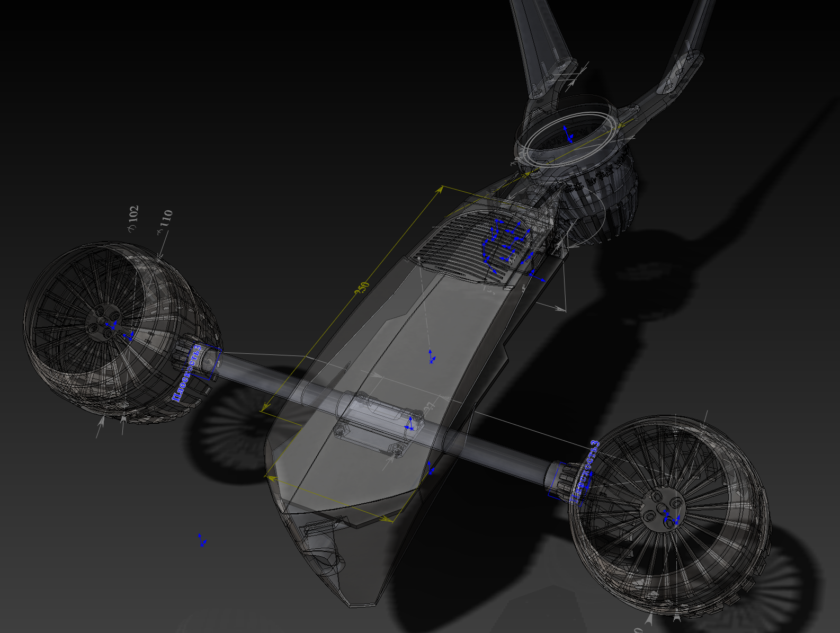
Task: Pick the blue origin triad inside the headset ring
Action: pos(568,134)
